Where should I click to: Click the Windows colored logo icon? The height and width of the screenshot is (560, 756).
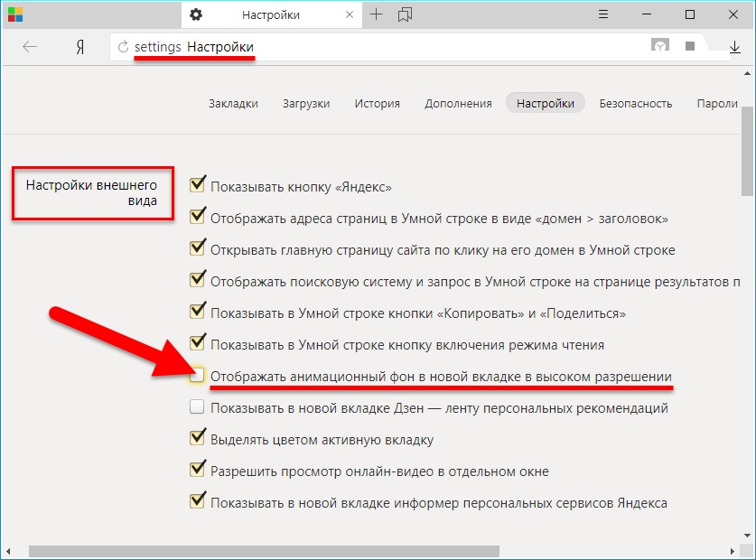[x=15, y=14]
